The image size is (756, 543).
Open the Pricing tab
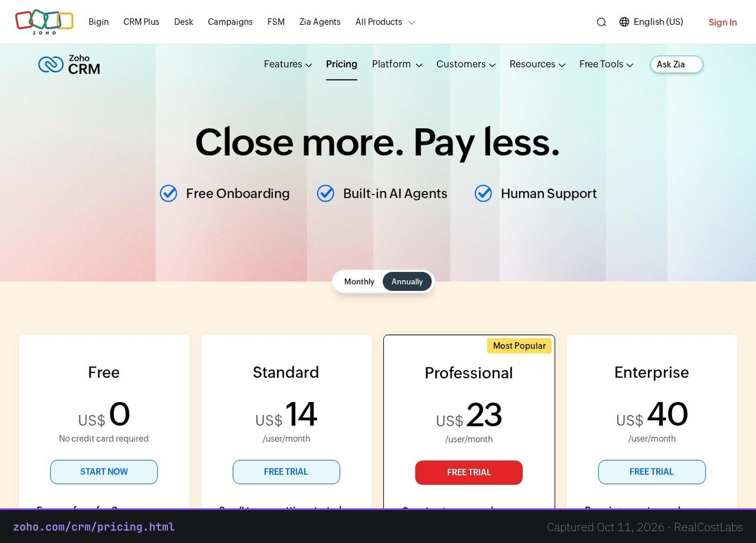[341, 64]
